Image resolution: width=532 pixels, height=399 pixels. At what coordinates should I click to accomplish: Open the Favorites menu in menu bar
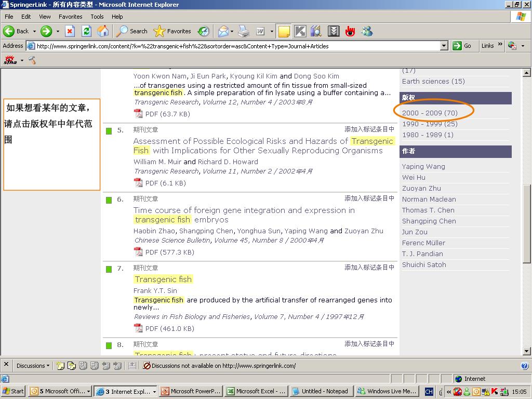click(x=70, y=17)
